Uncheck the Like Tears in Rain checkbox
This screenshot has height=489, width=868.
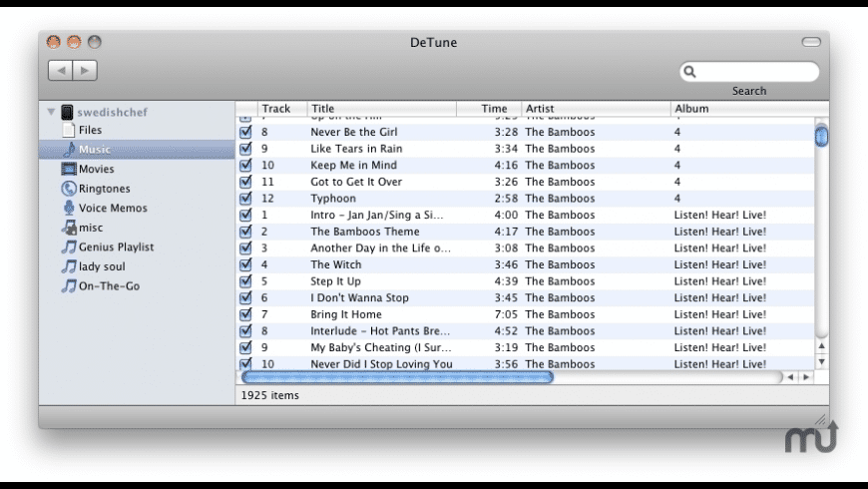(245, 149)
